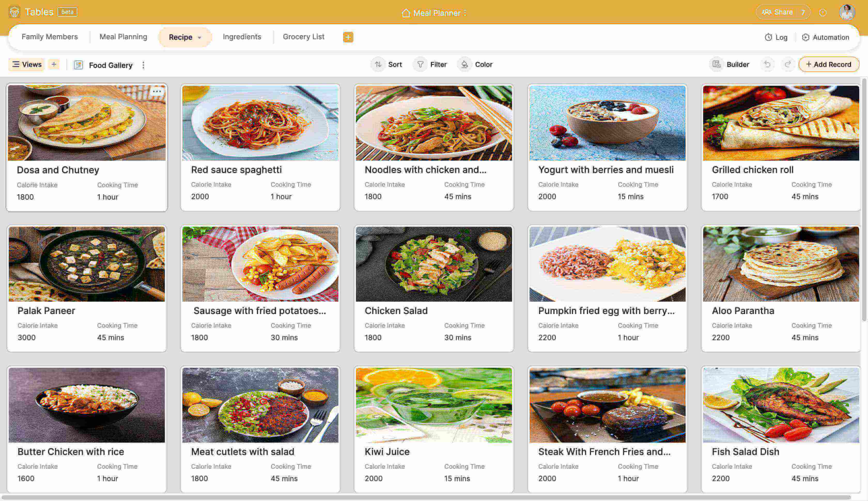Enable the Family Members view toggle

pos(50,37)
